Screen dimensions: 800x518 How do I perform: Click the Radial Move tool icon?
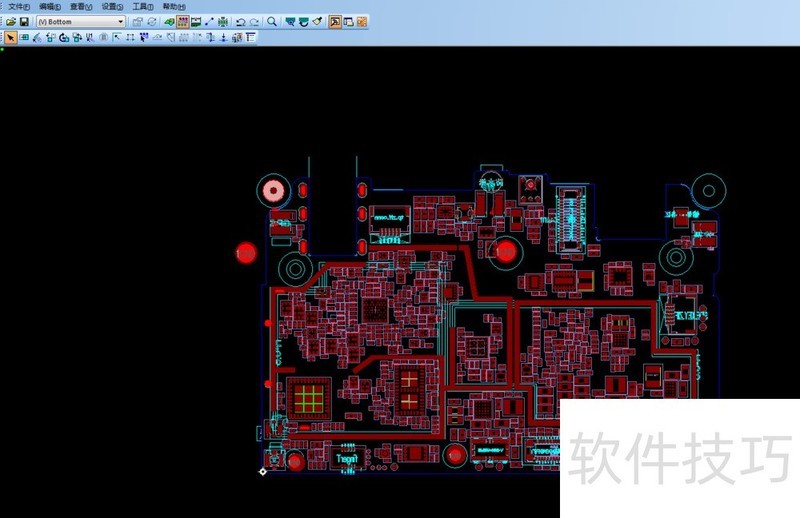click(x=37, y=37)
